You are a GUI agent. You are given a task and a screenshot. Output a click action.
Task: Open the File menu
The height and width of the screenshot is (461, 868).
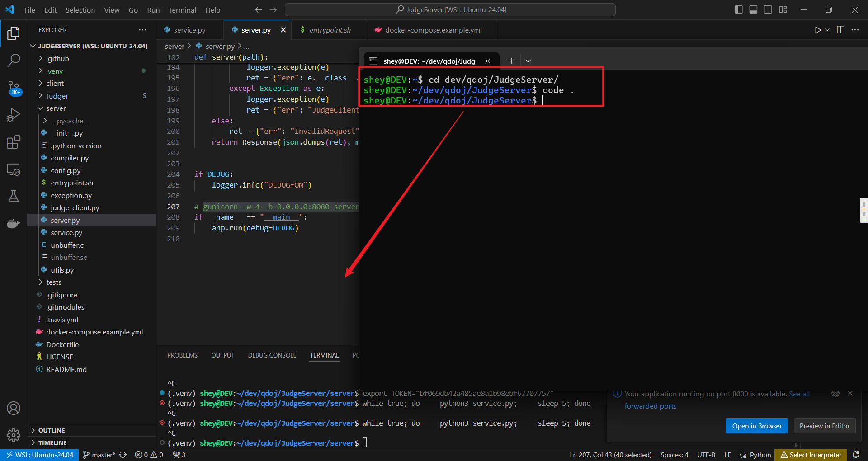click(30, 10)
